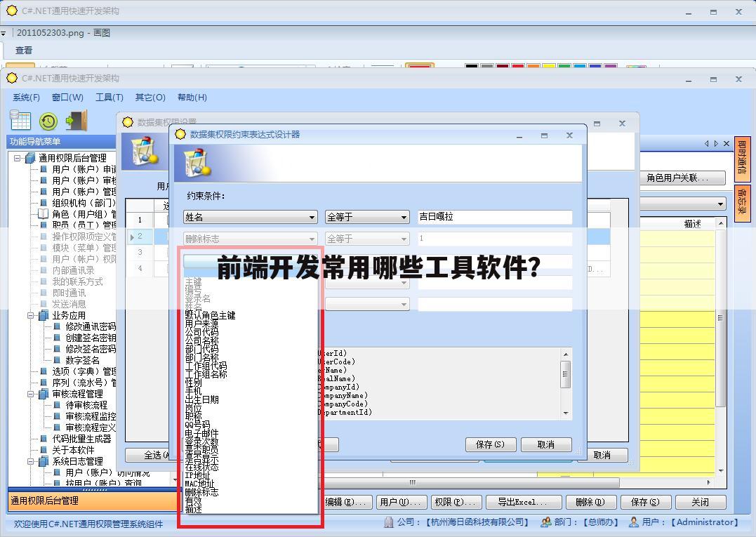This screenshot has width=756, height=537.
Task: Click the down arrow of the expression text area scrollbar
Action: point(566,413)
